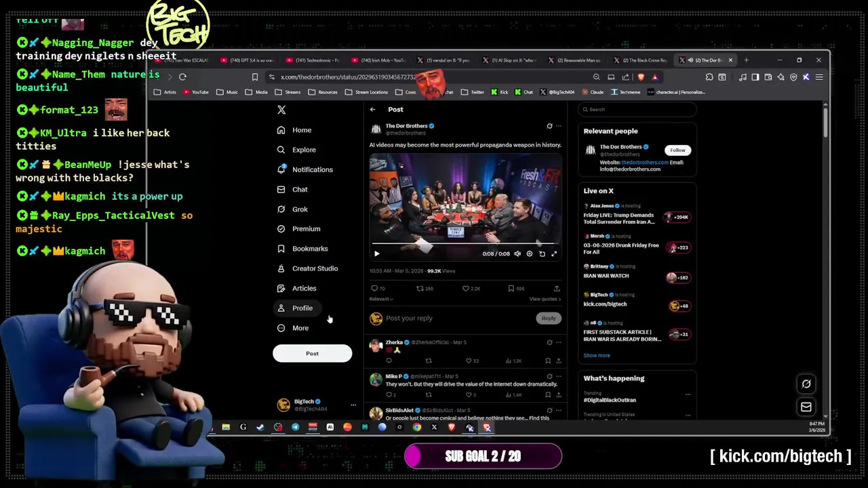Like the post with 2.2K likes
Image resolution: width=868 pixels, height=488 pixels.
coord(471,289)
